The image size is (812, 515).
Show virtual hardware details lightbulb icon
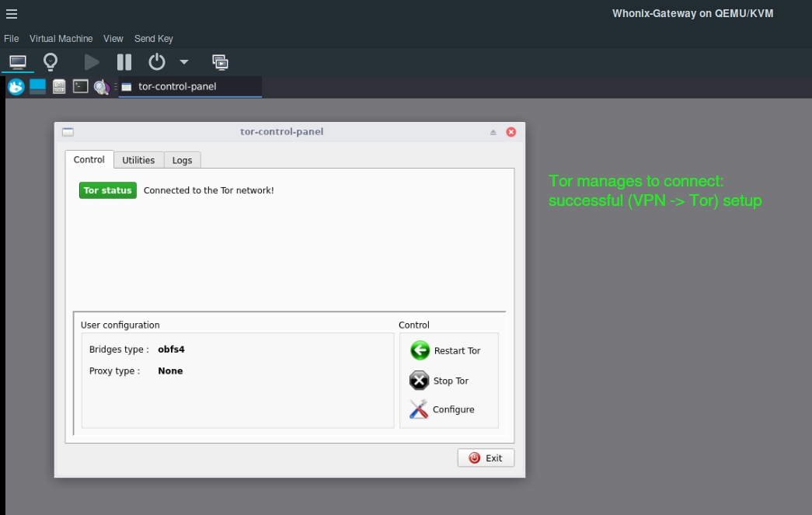pos(51,62)
